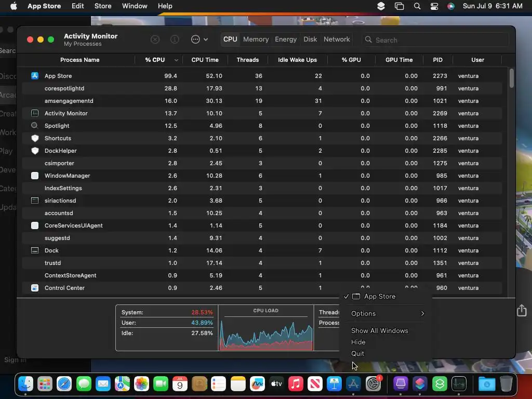Sort by PID column header

437,60
